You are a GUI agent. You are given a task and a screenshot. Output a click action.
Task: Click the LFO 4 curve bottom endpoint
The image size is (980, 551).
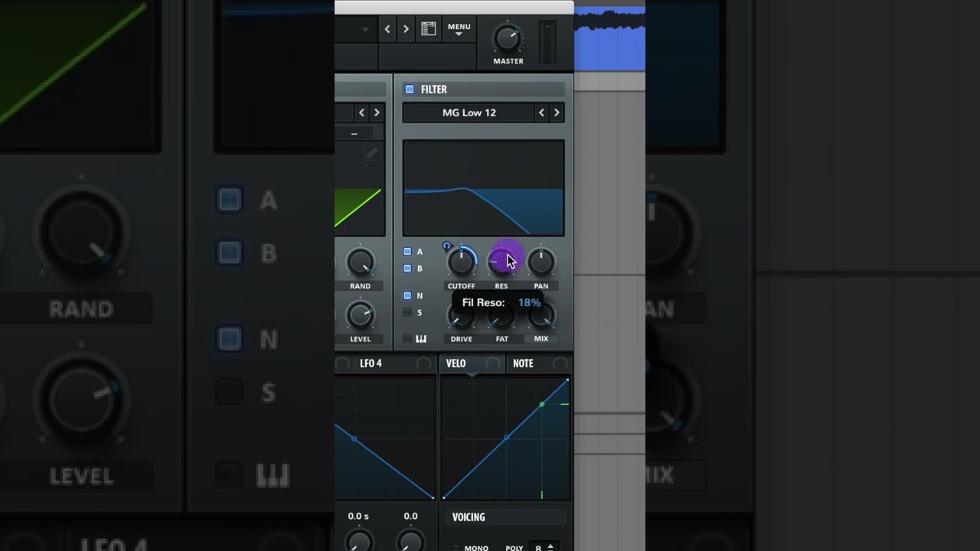pos(433,497)
